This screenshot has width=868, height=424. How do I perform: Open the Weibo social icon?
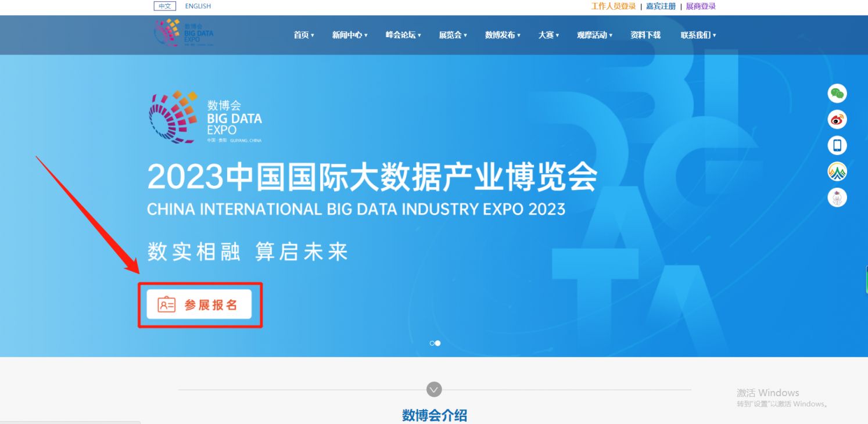837,120
